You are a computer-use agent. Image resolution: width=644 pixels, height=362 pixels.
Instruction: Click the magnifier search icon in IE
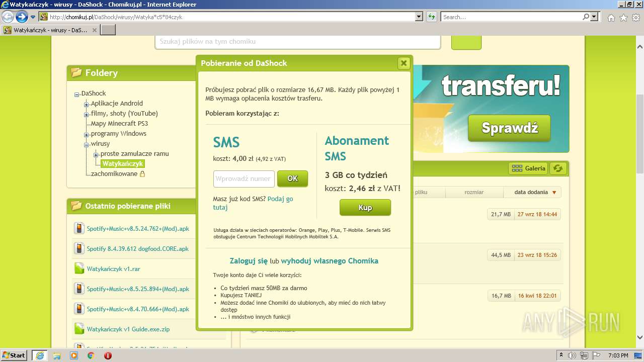(x=586, y=17)
